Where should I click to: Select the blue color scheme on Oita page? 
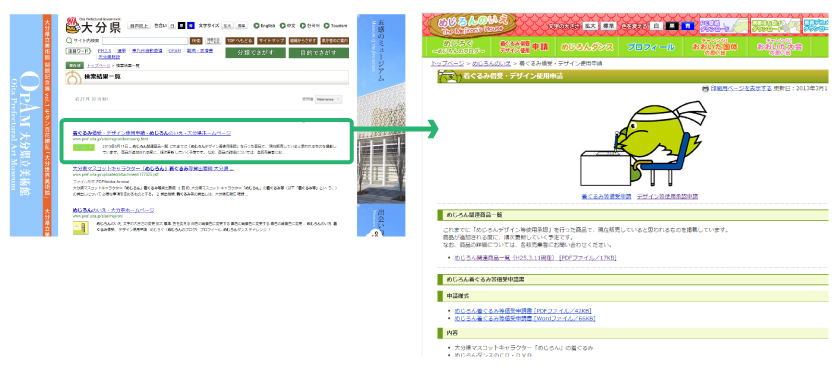[x=190, y=25]
